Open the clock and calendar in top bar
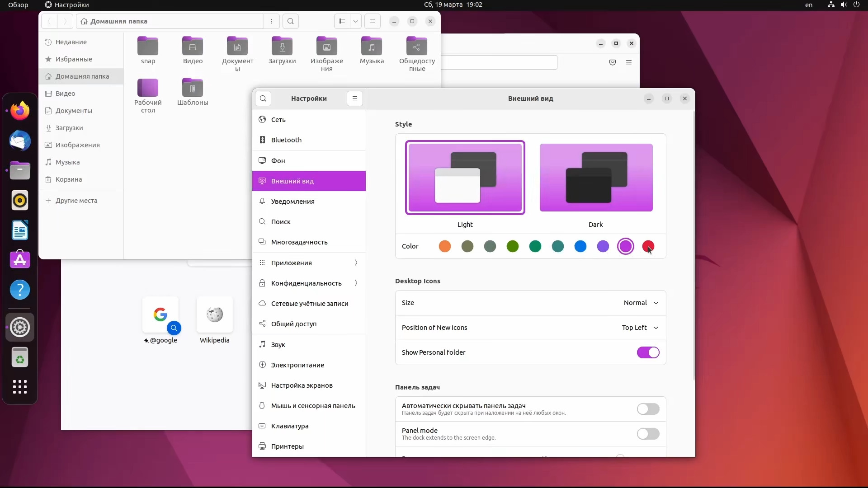This screenshot has height=488, width=868. 453,5
